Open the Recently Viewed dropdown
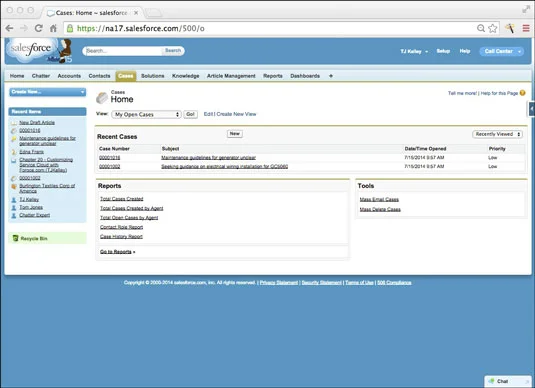This screenshot has height=388, width=535. [x=497, y=134]
